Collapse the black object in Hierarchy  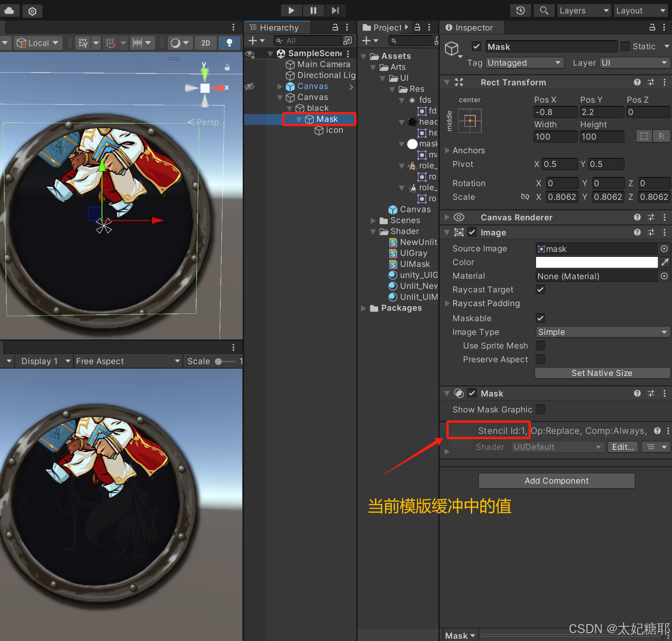290,109
